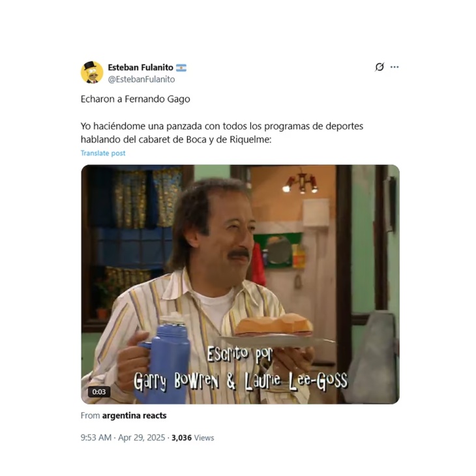Click the 0:03 video duration badge
Viewport: 476px width, 476px height.
pos(99,392)
